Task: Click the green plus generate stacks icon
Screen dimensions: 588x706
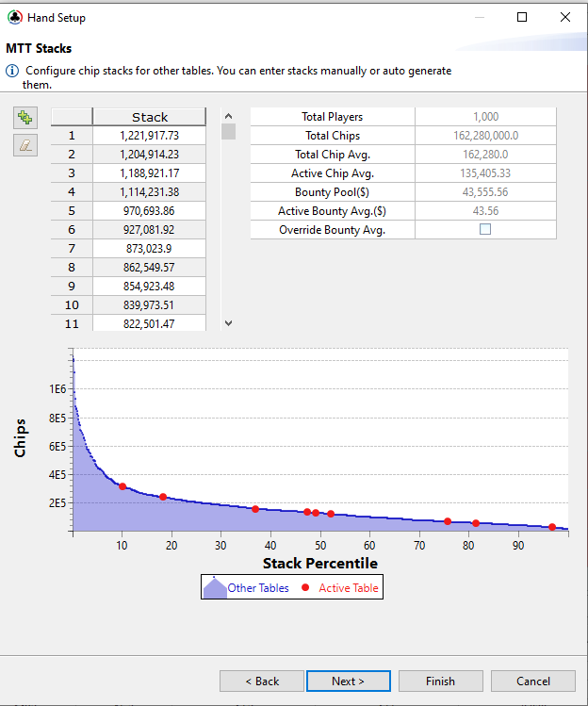Action: tap(25, 118)
